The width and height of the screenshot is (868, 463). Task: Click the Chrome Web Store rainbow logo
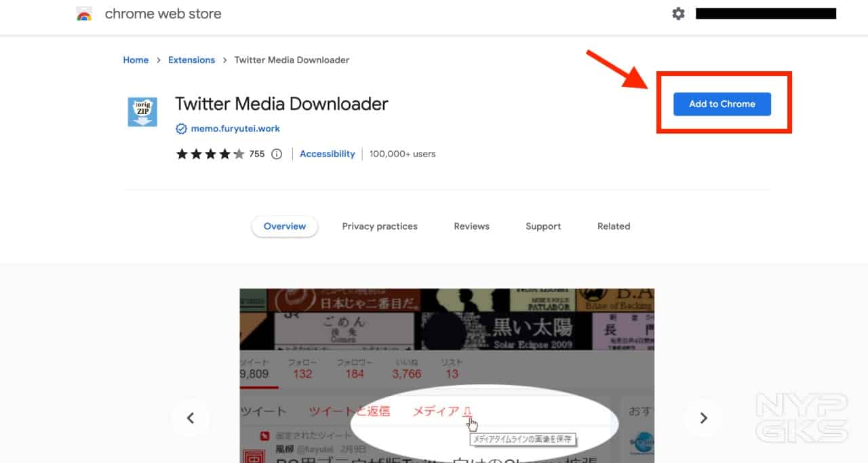84,14
